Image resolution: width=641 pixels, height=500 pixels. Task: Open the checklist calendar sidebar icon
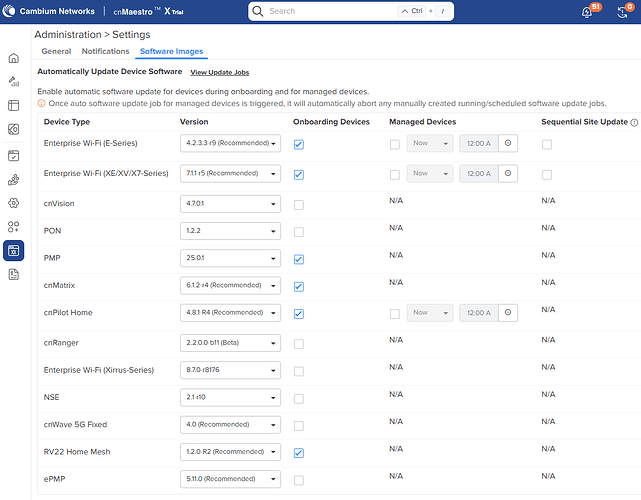click(x=13, y=156)
